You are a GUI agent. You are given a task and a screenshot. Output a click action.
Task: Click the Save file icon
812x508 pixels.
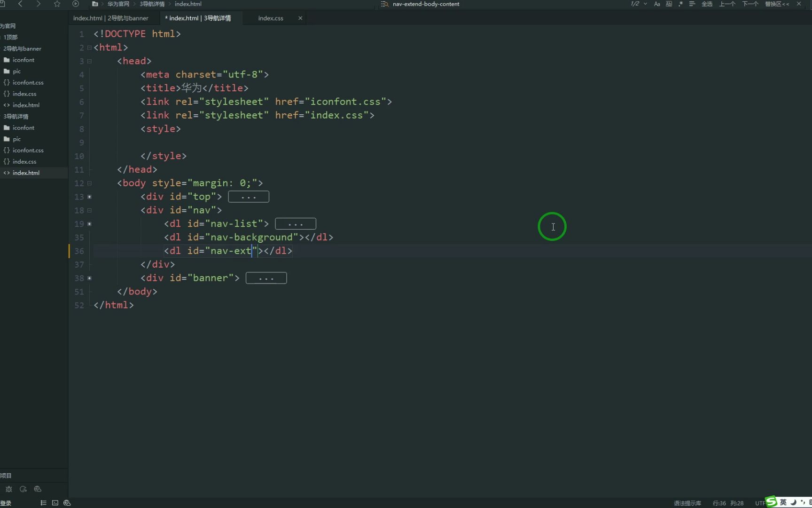pos(4,4)
